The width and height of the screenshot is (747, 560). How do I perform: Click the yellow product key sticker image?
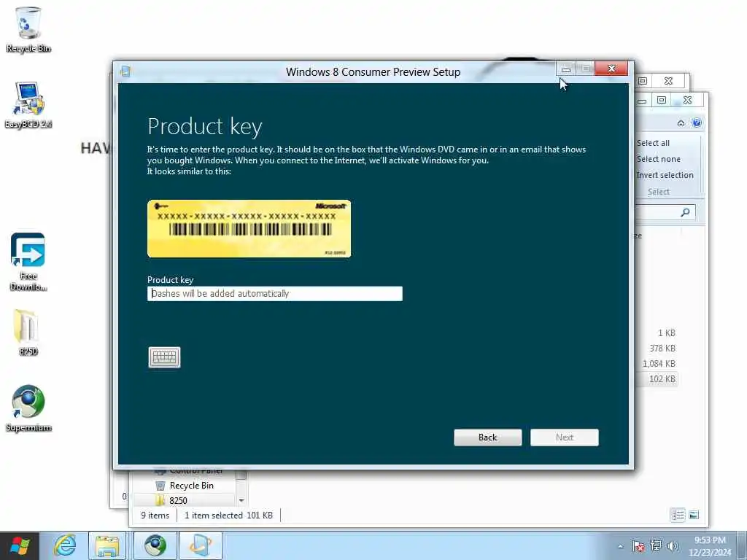click(x=249, y=228)
